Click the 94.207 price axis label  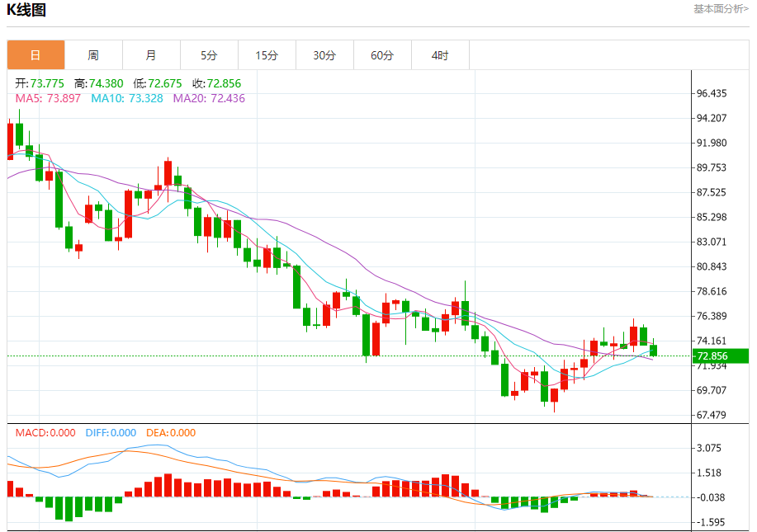pyautogui.click(x=712, y=118)
